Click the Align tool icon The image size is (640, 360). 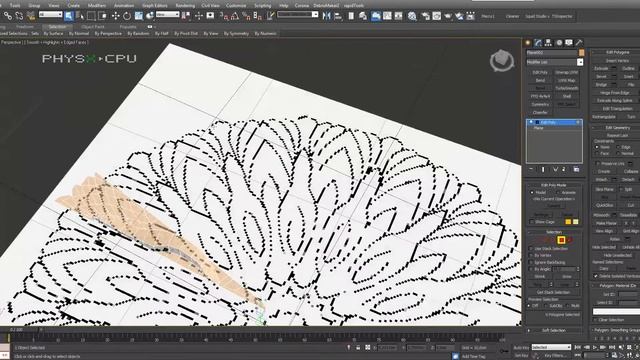(x=338, y=16)
